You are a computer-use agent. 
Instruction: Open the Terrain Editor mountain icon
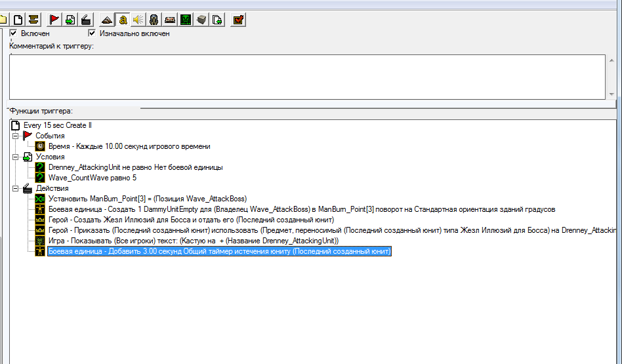tap(106, 20)
